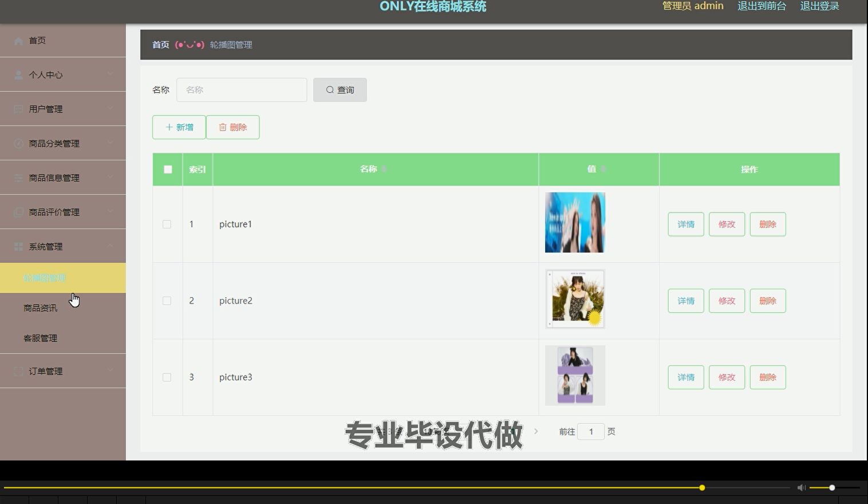Image resolution: width=868 pixels, height=504 pixels.
Task: Click 管理员 admin in header
Action: (x=693, y=6)
